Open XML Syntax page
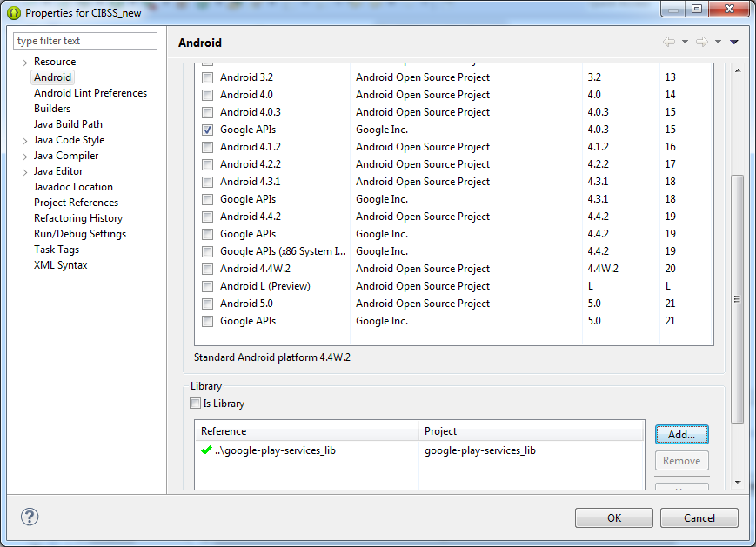Image resolution: width=756 pixels, height=547 pixels. click(x=60, y=265)
